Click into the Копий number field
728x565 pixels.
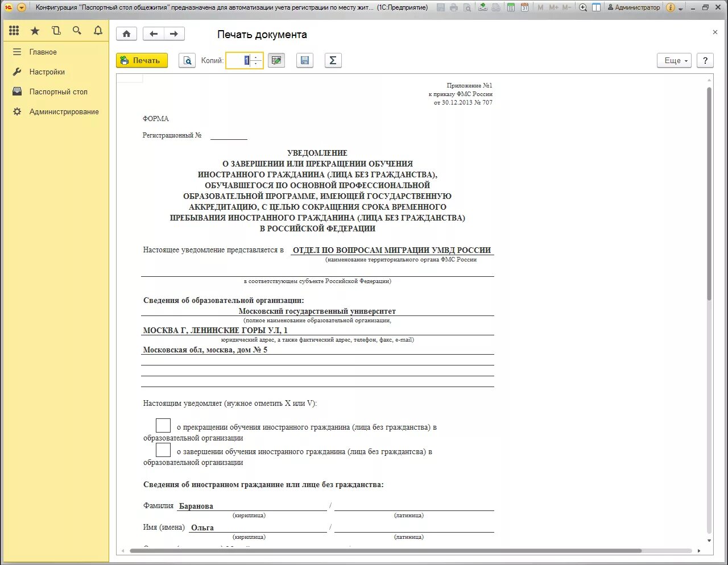pos(239,60)
